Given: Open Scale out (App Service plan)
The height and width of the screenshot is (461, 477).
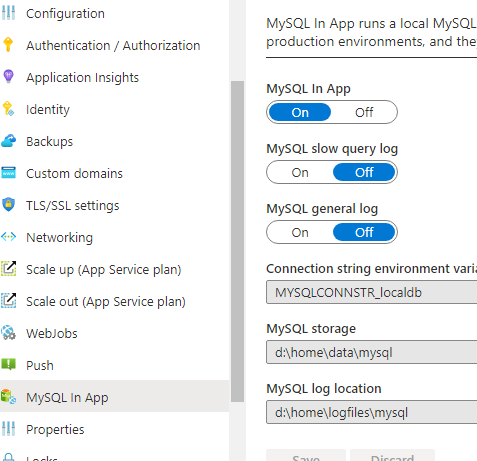Looking at the screenshot, I should (106, 302).
